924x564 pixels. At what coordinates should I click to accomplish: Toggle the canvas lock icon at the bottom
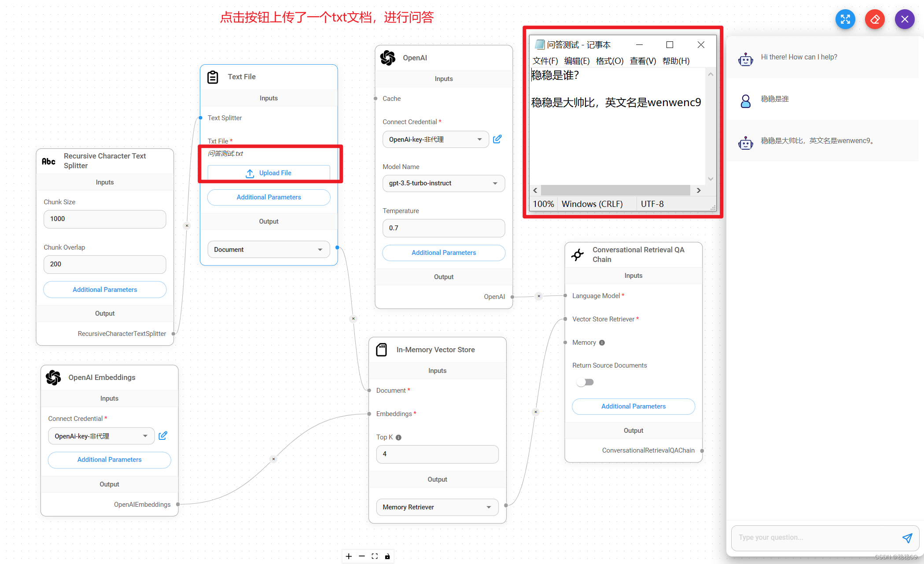[387, 556]
